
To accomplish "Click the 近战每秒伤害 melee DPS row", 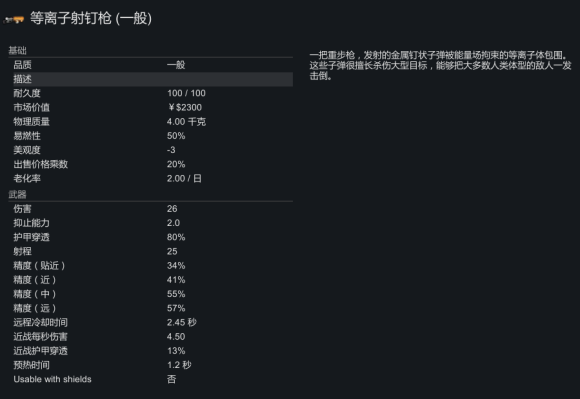I will (151, 337).
